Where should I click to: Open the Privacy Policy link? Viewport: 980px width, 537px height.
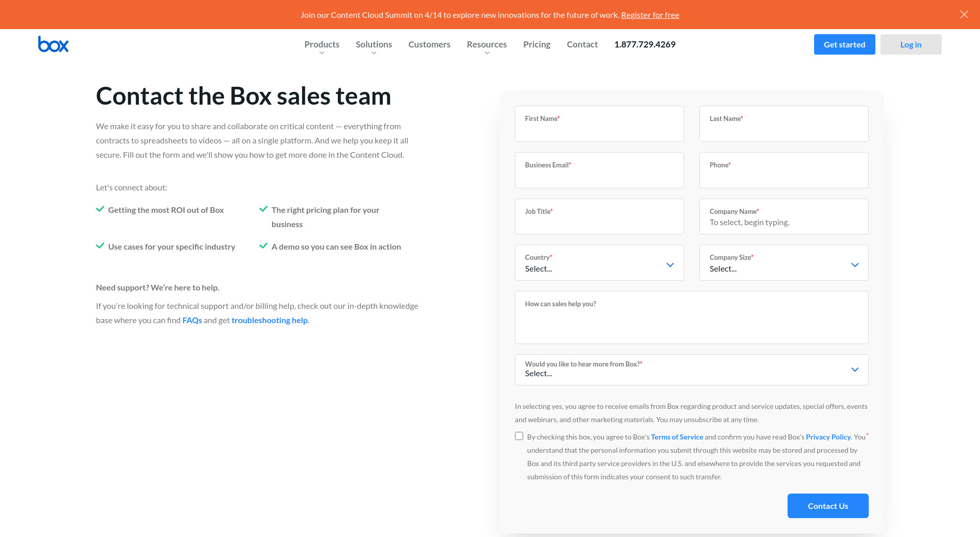coord(828,437)
